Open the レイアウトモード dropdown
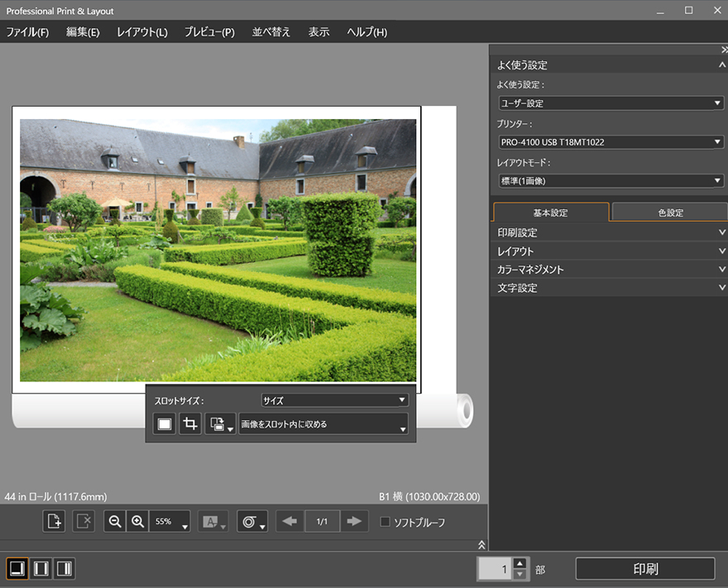 [x=611, y=181]
